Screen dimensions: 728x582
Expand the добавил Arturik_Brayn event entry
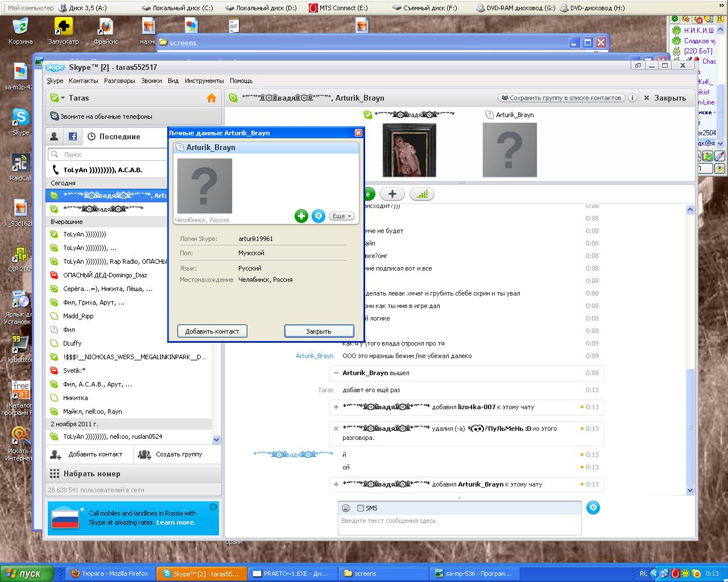pos(336,484)
